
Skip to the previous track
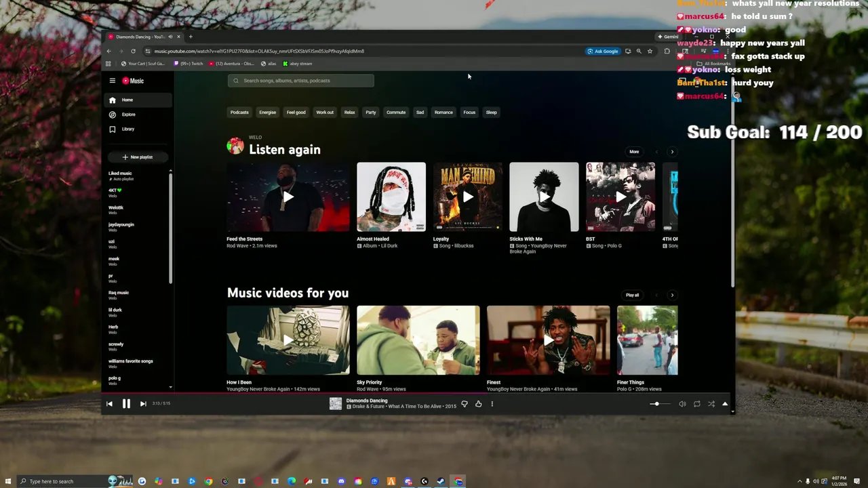point(109,404)
